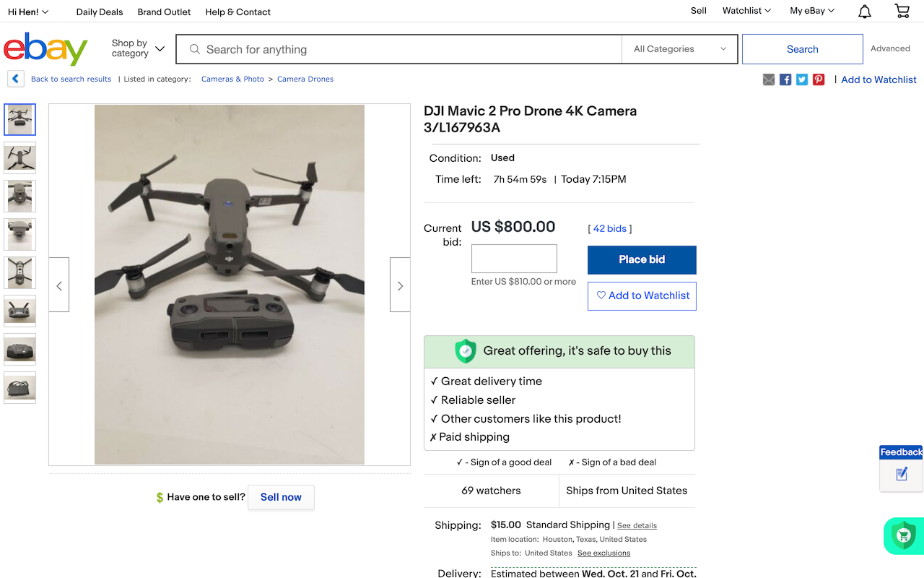Viewport: 924px width, 578px height.
Task: Open the shopping cart
Action: 902,12
